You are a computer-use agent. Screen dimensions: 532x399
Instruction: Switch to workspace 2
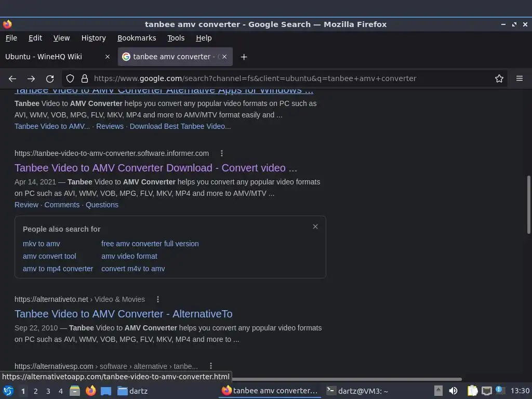[x=36, y=391]
